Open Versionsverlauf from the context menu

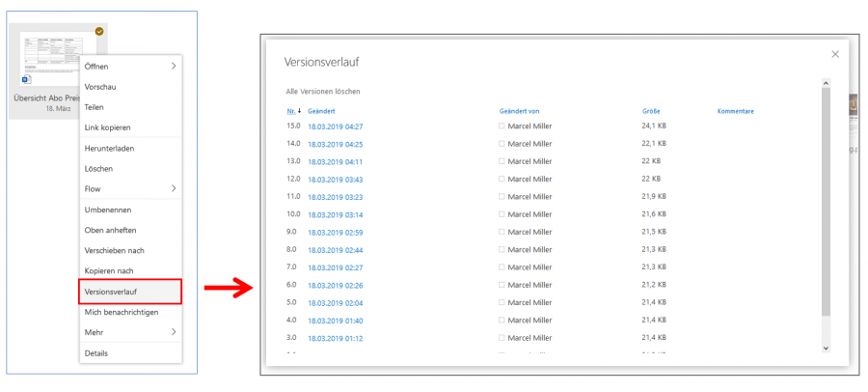(130, 291)
